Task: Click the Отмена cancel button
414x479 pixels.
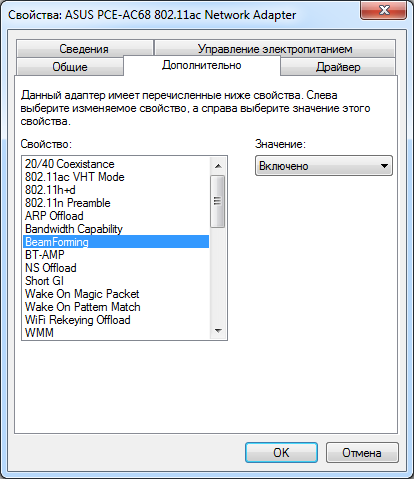Action: (362, 452)
